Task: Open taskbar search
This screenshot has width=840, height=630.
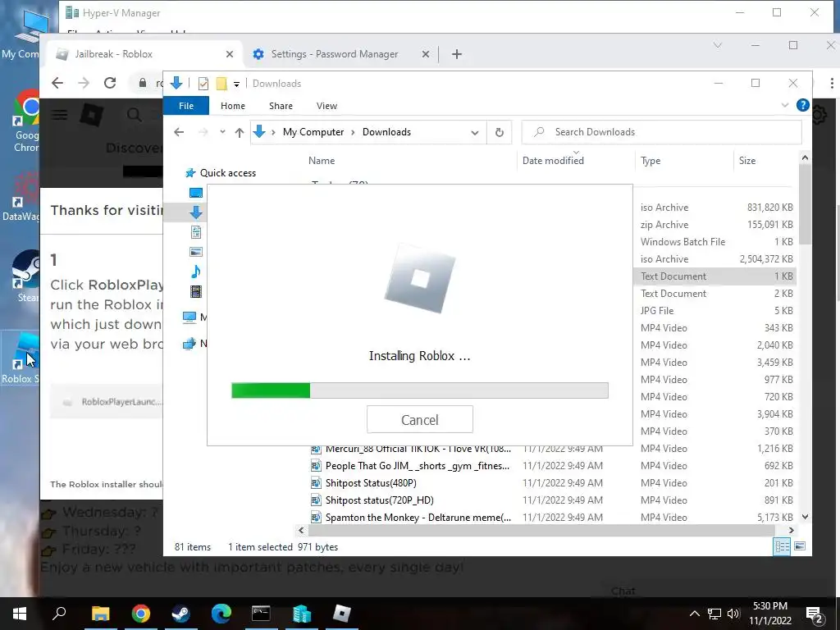Action: coord(59,614)
